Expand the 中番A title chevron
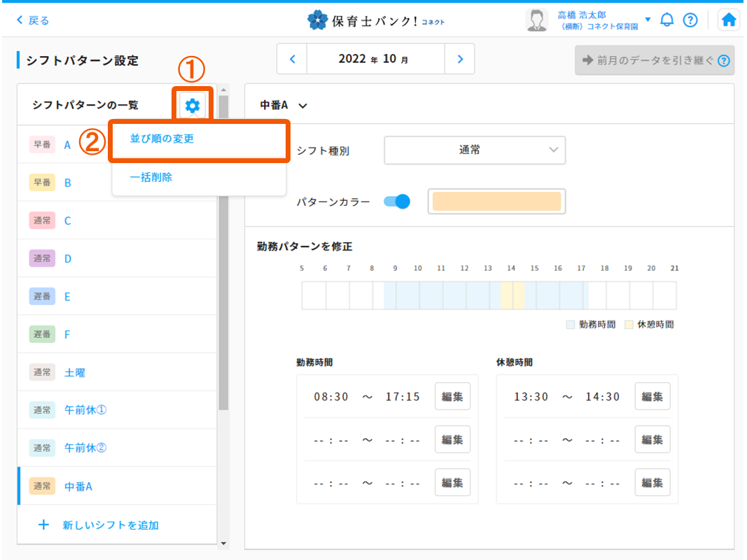 point(302,106)
